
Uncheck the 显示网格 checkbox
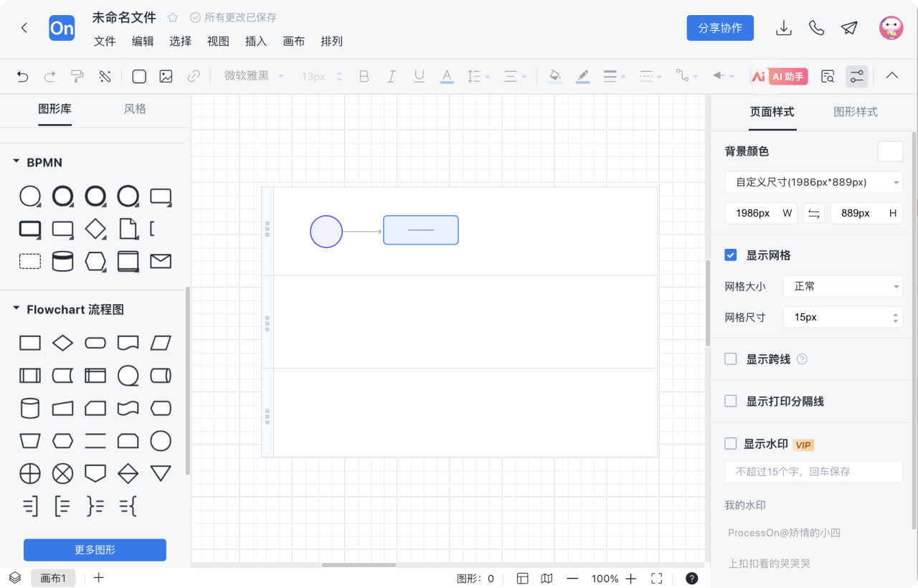pos(731,255)
